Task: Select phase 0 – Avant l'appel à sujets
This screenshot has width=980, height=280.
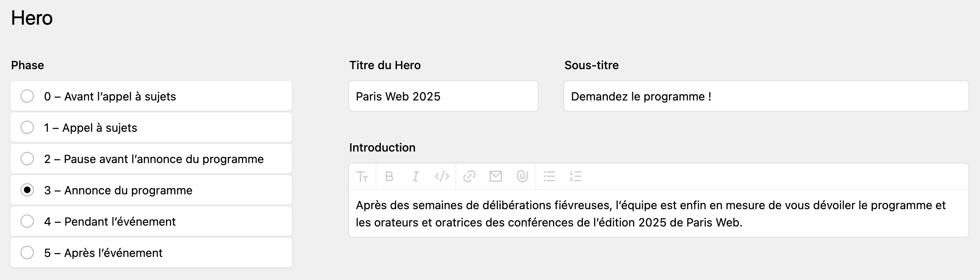Action: [27, 96]
